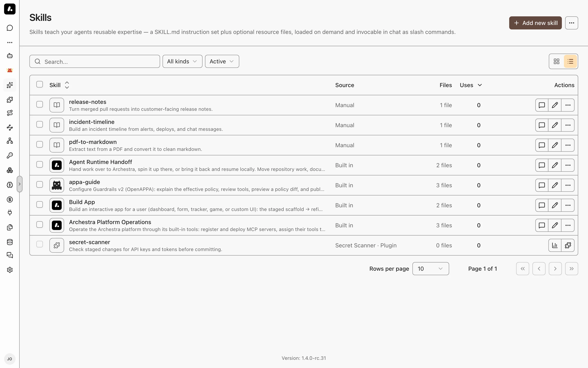Switch to grid view
The image size is (588, 368).
coord(556,61)
